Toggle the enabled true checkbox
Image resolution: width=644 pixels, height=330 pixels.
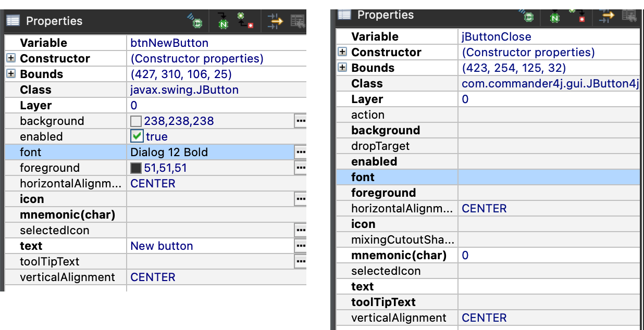point(137,136)
